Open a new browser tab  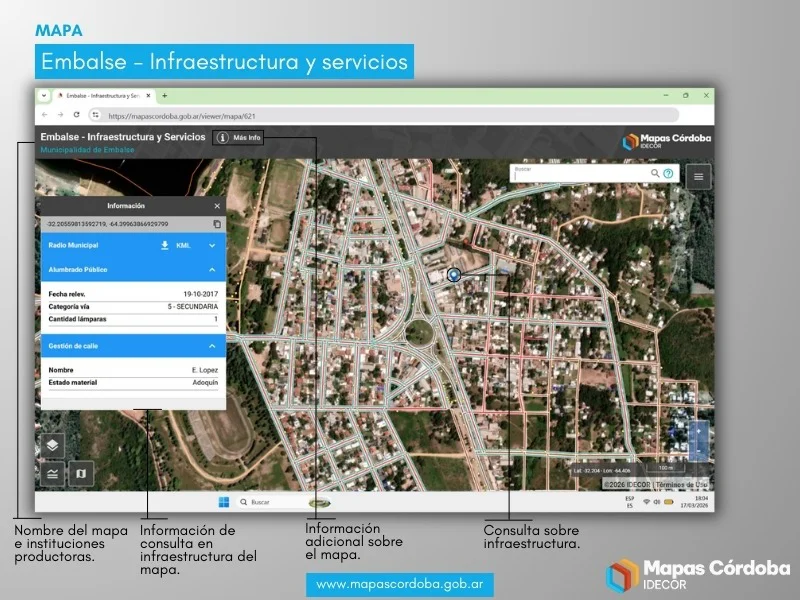pos(165,96)
